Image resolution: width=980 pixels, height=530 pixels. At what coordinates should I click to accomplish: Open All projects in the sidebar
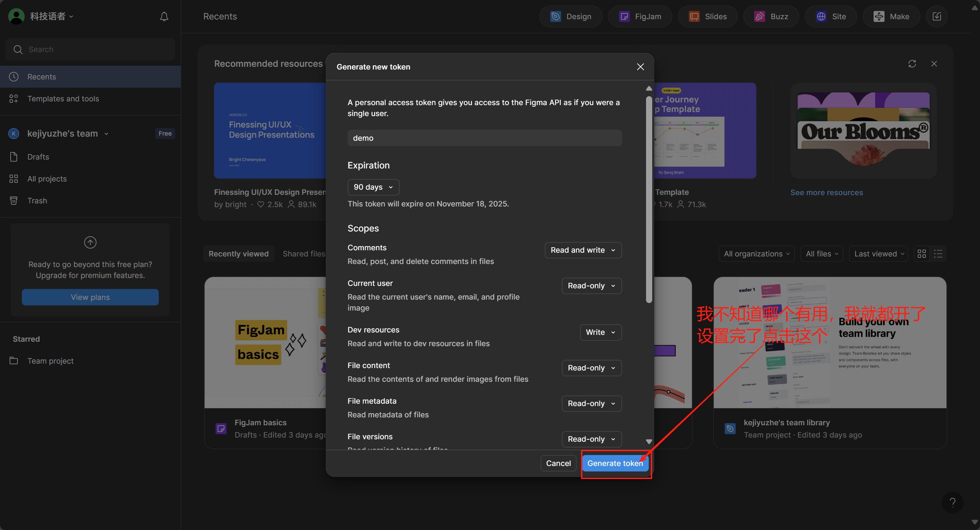pos(90,179)
